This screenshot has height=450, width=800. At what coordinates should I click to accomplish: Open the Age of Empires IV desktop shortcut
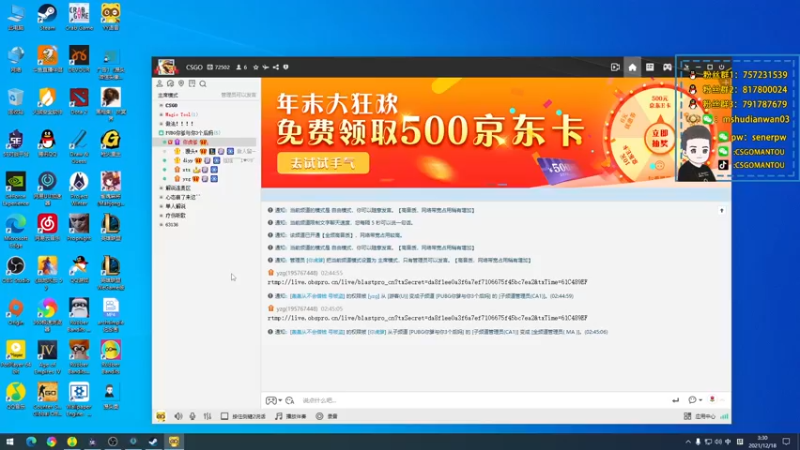click(x=47, y=357)
